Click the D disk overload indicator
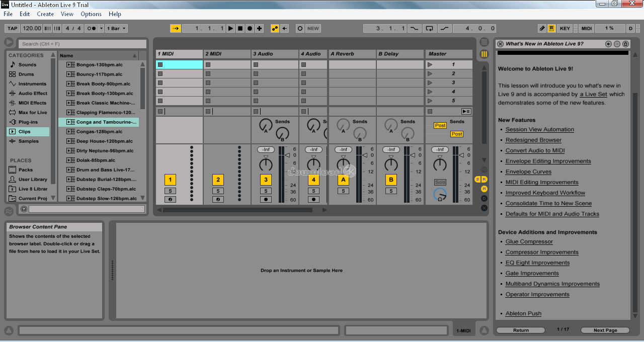Image resolution: width=644 pixels, height=342 pixels. click(630, 29)
